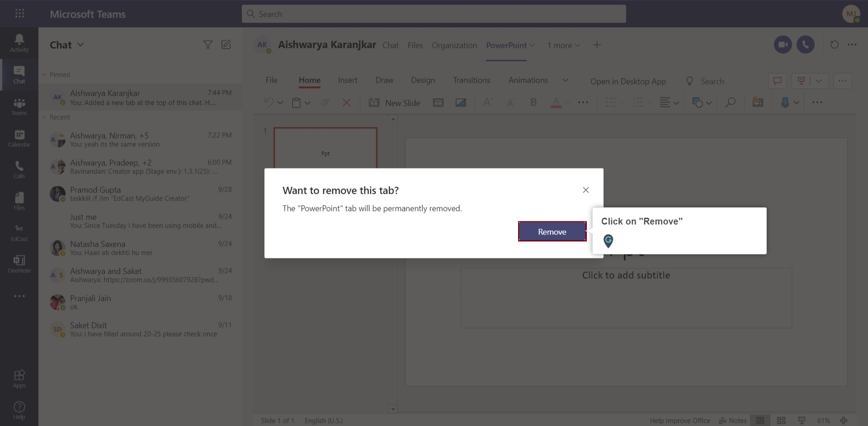The width and height of the screenshot is (868, 426).
Task: Toggle the Notes pane
Action: [732, 421]
